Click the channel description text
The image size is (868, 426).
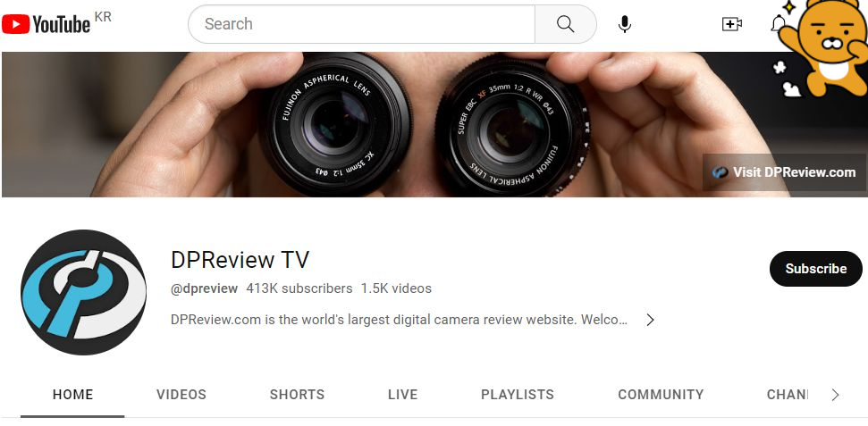pos(399,320)
